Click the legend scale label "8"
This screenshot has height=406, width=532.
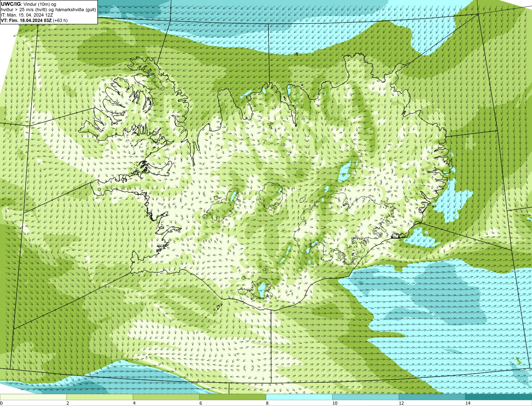point(267,403)
